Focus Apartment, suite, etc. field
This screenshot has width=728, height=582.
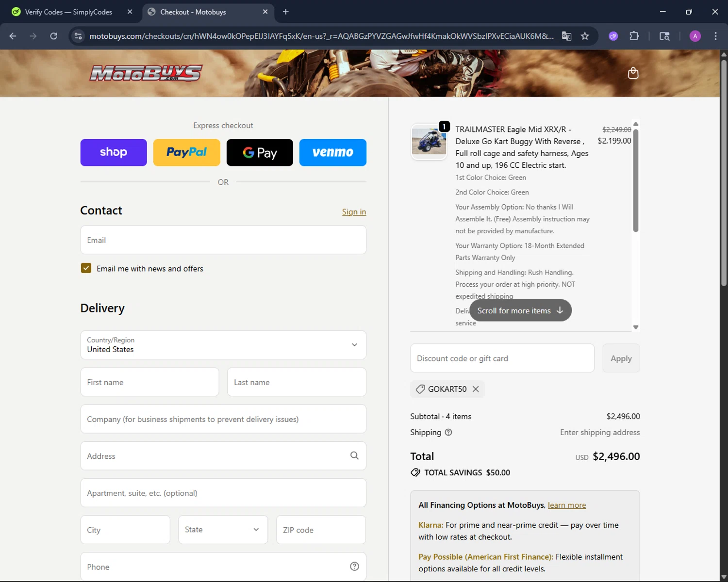point(223,493)
